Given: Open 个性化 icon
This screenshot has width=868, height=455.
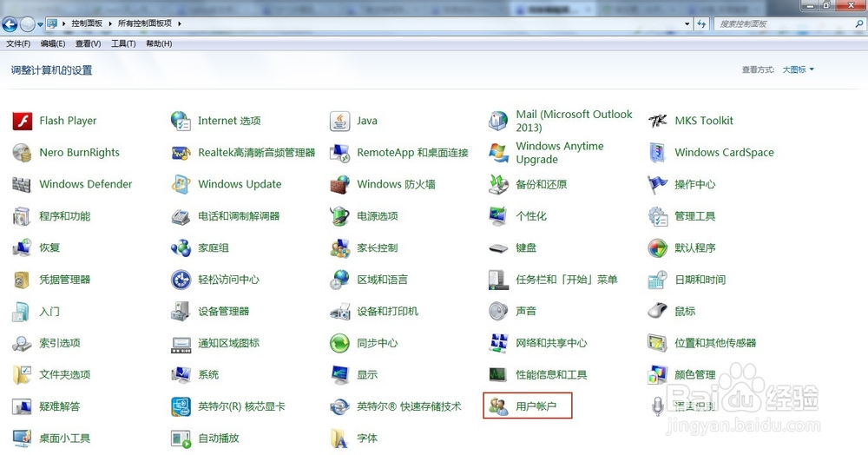Looking at the screenshot, I should point(498,216).
